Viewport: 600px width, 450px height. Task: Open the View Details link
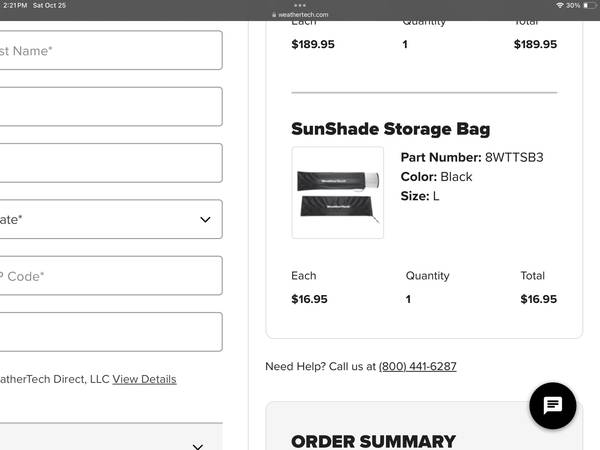(144, 379)
